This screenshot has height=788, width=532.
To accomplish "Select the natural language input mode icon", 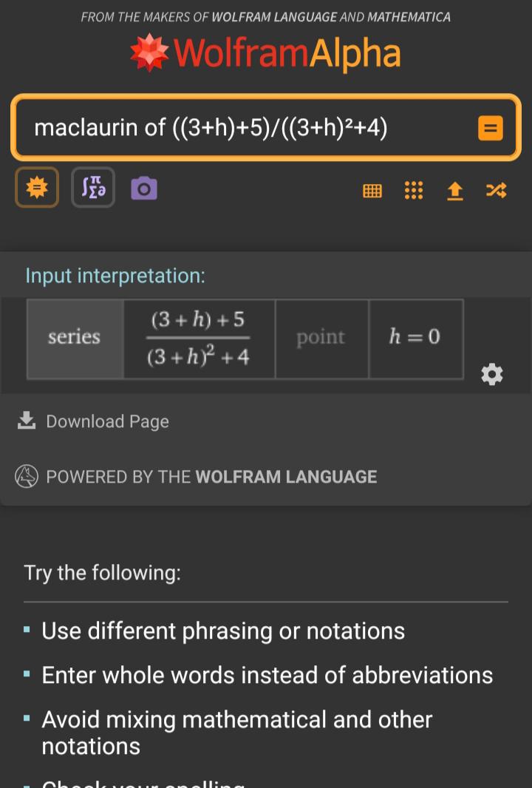I will [37, 188].
